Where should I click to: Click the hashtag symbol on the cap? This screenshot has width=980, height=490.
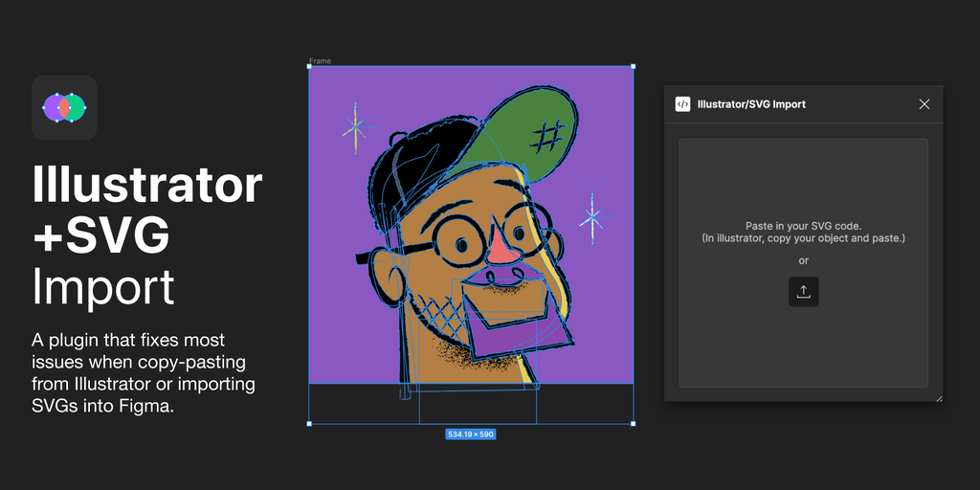pos(548,137)
